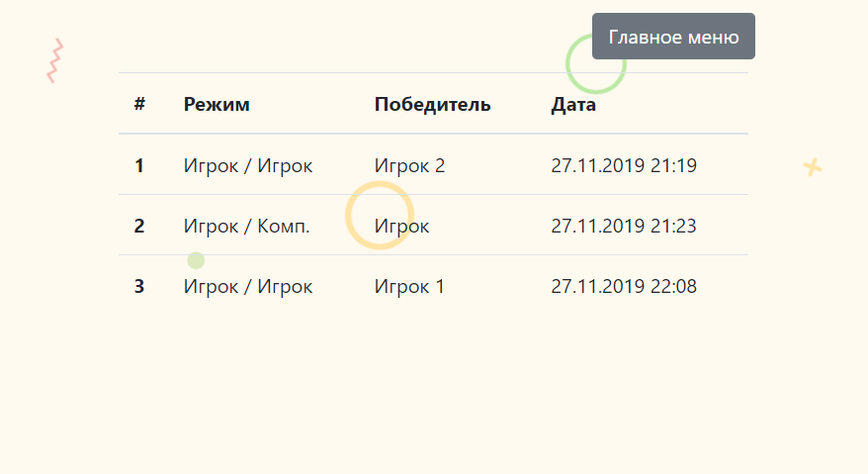Click the small green dot decoration

196,260
